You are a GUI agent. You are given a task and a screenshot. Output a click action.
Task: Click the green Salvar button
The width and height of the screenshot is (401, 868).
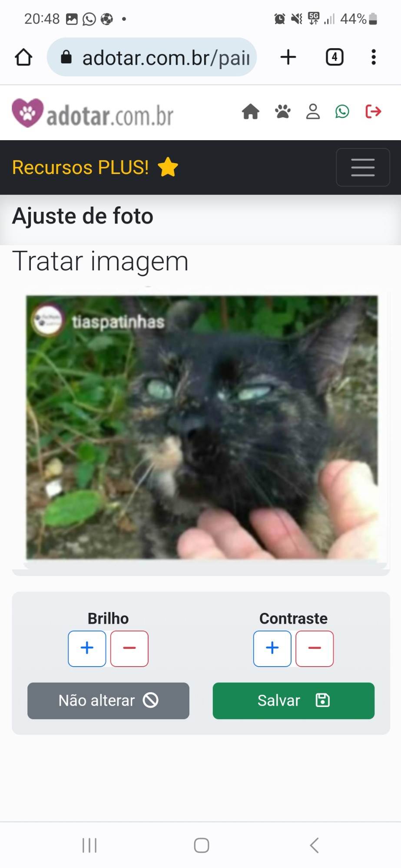coord(294,700)
